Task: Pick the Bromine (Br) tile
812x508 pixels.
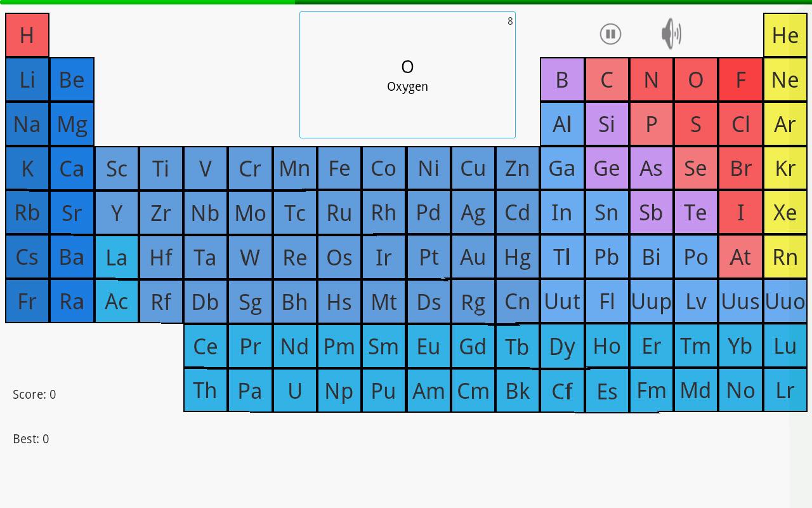Action: 740,168
